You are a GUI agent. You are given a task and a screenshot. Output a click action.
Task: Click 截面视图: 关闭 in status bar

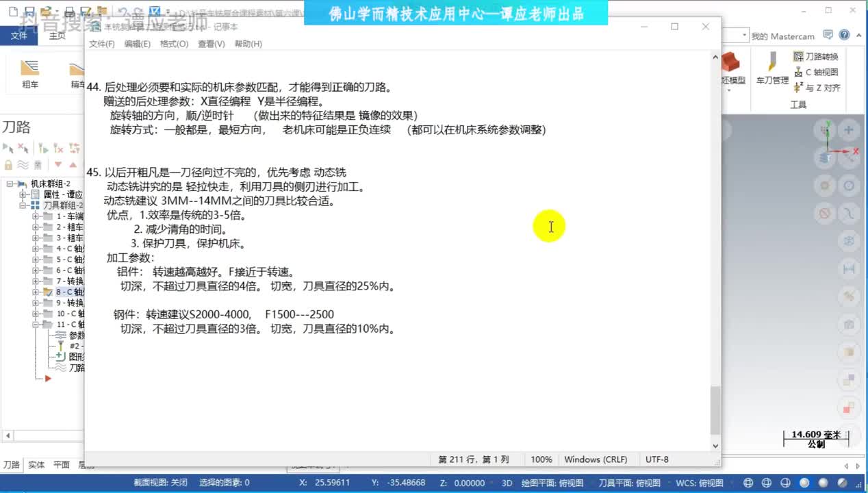pyautogui.click(x=160, y=483)
